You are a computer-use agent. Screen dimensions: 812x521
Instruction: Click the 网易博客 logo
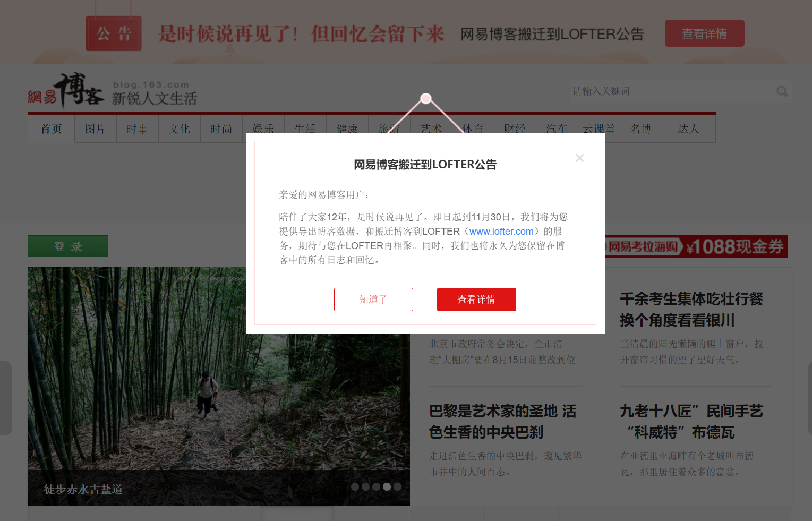point(66,90)
